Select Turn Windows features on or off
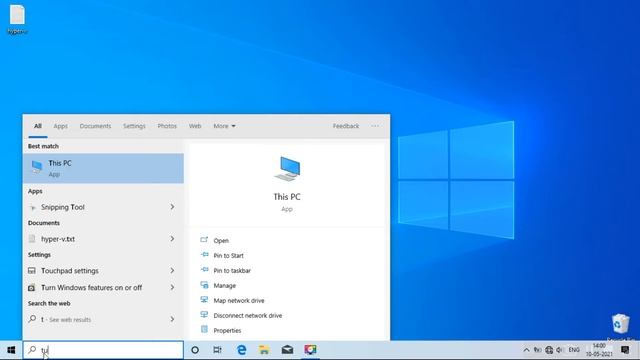 point(96,288)
